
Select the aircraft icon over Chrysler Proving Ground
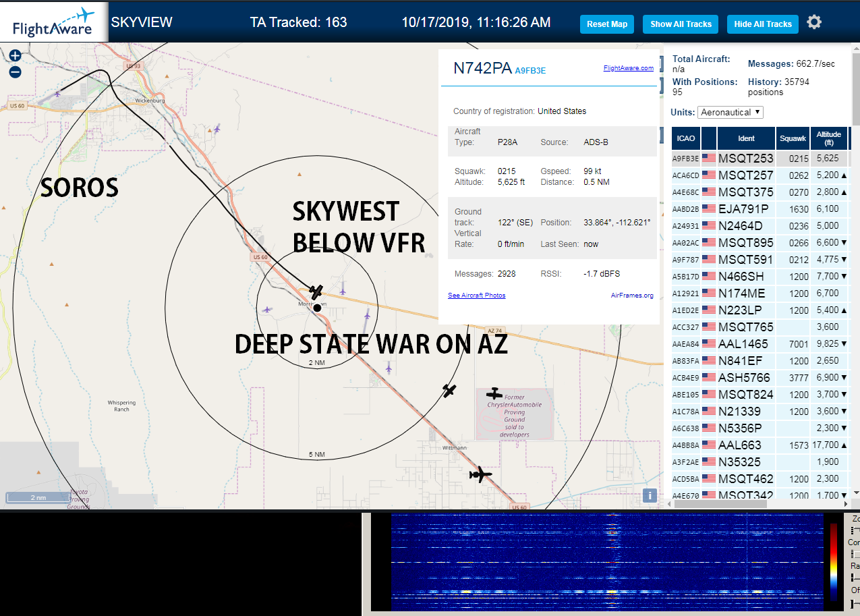tap(495, 393)
